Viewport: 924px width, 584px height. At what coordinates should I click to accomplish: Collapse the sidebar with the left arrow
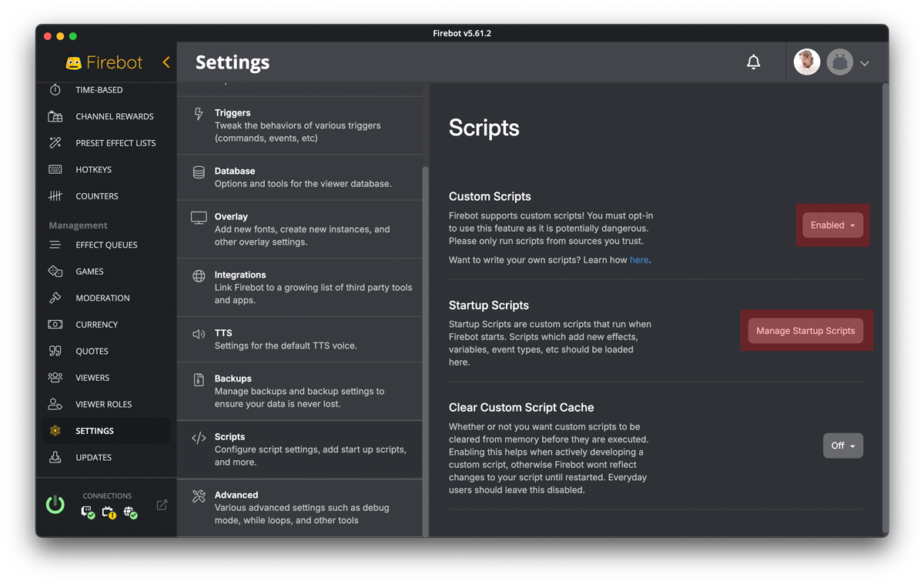(166, 62)
